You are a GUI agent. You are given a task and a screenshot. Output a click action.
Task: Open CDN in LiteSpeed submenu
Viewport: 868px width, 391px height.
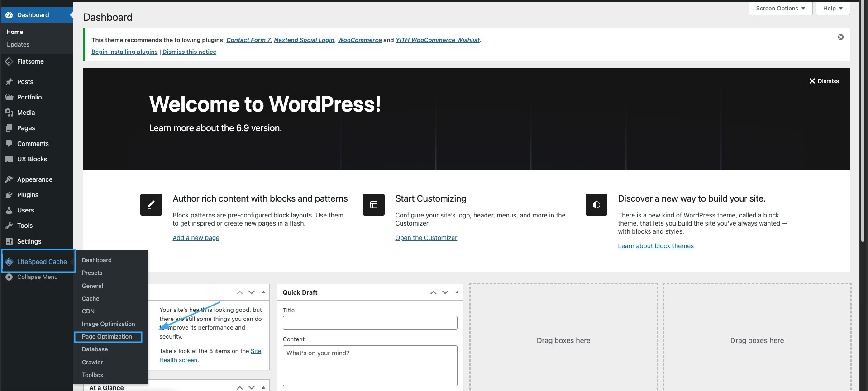(88, 311)
